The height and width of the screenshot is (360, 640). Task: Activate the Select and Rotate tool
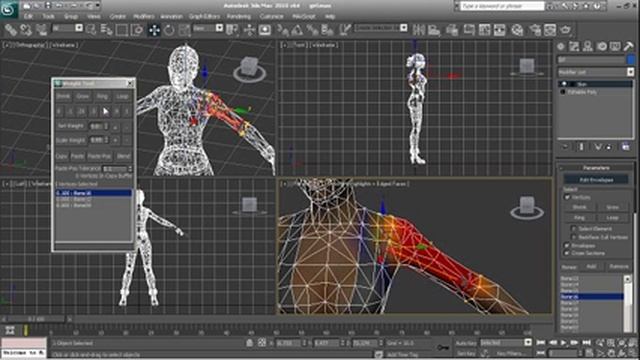pyautogui.click(x=169, y=29)
